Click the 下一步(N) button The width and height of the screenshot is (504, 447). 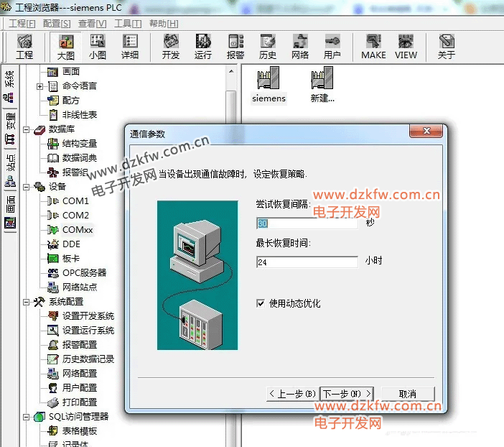pyautogui.click(x=347, y=394)
